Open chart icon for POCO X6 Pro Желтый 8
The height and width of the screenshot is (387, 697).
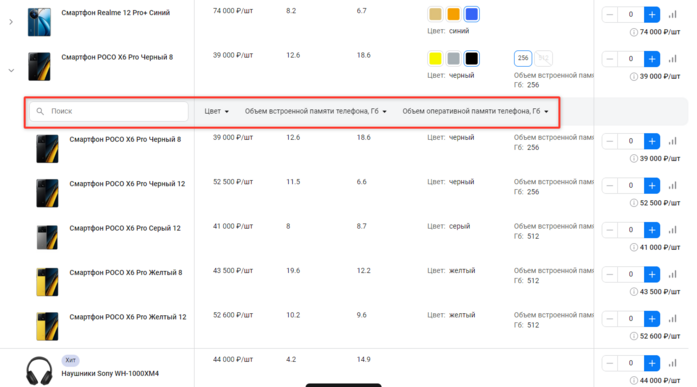(673, 274)
